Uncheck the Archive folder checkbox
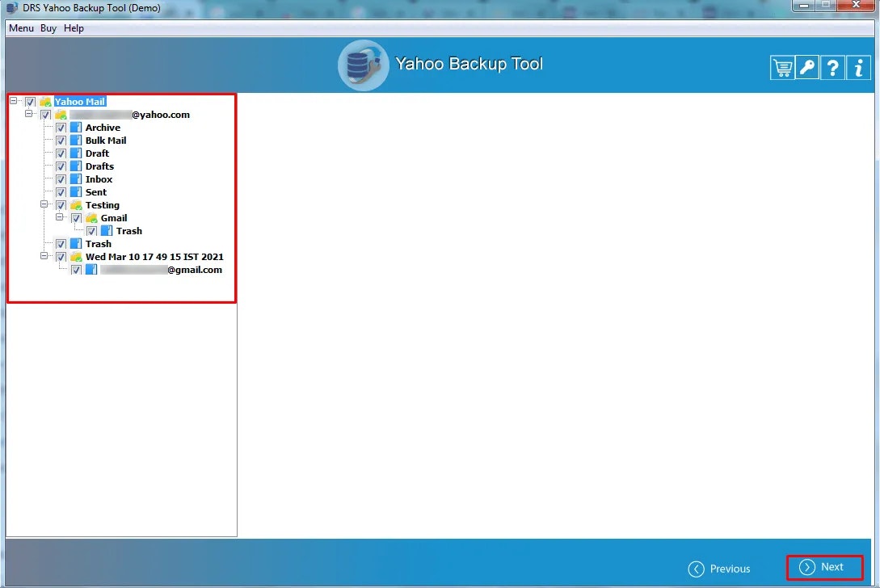880x588 pixels. pos(61,128)
